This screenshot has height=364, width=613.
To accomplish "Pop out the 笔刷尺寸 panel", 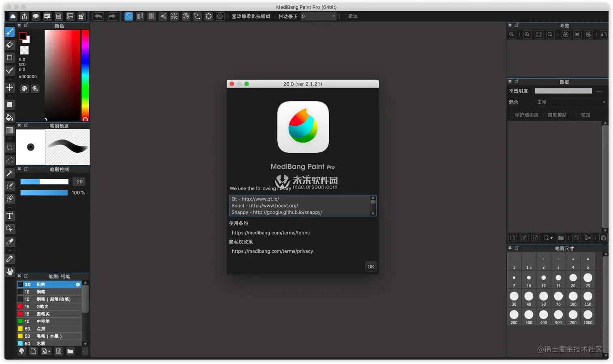I will pos(517,248).
